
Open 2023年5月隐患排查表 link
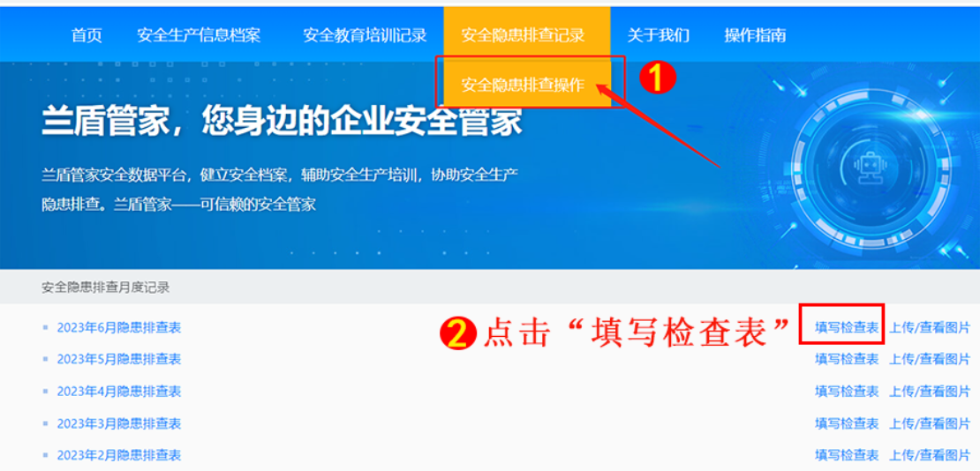click(x=119, y=359)
